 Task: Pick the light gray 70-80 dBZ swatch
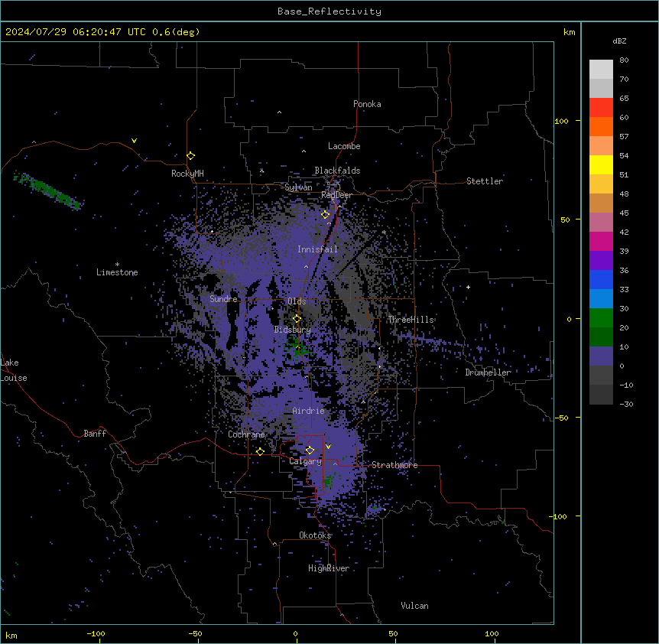[x=601, y=70]
